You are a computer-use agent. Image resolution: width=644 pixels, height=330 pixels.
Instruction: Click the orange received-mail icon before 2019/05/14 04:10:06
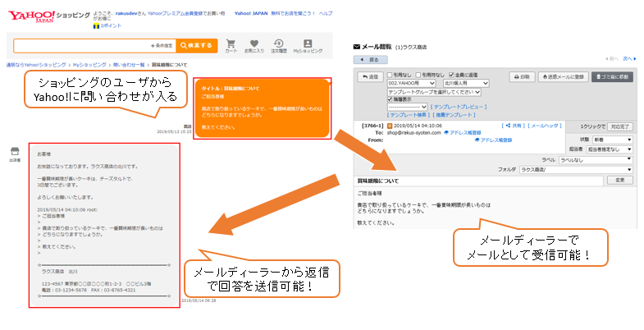point(390,126)
